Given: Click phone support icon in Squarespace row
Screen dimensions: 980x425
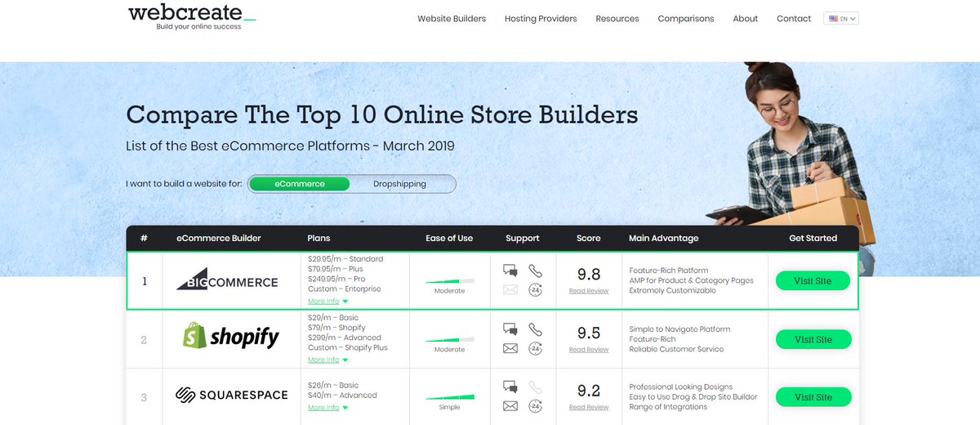Looking at the screenshot, I should pos(535,387).
